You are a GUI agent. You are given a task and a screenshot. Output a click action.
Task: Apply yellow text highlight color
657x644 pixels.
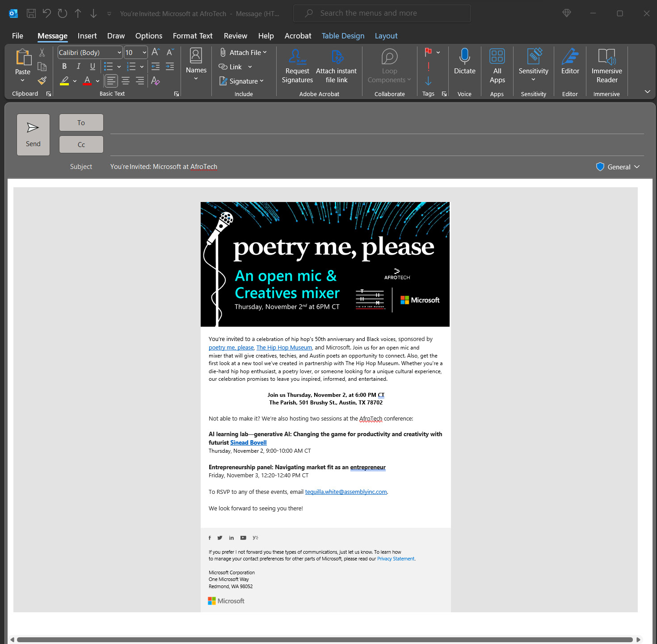(64, 81)
